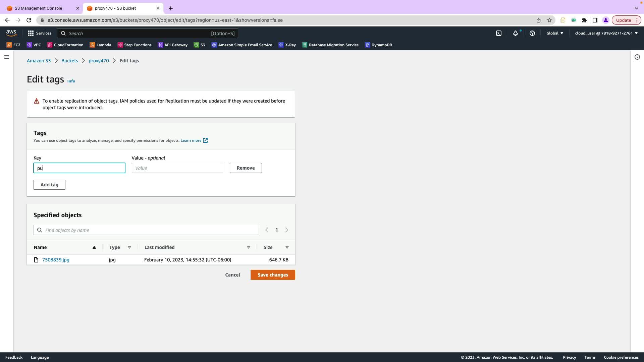Open the info panel icon

(x=637, y=57)
